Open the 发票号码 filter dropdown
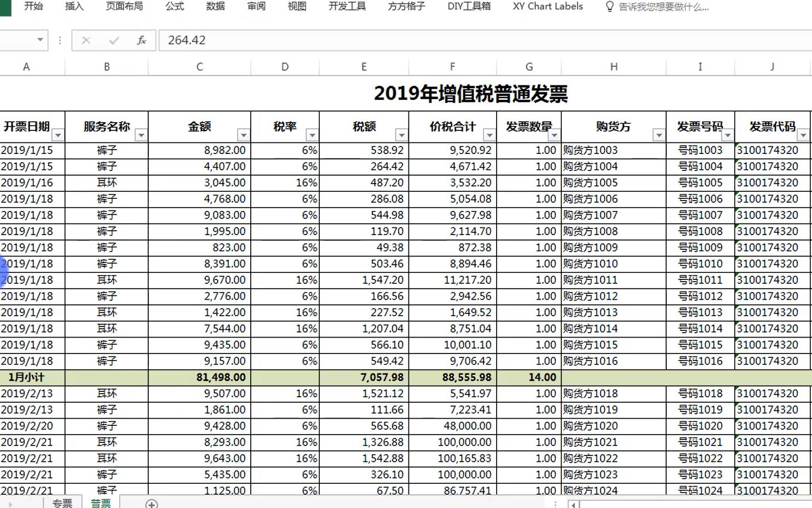812x508 pixels. (x=727, y=135)
